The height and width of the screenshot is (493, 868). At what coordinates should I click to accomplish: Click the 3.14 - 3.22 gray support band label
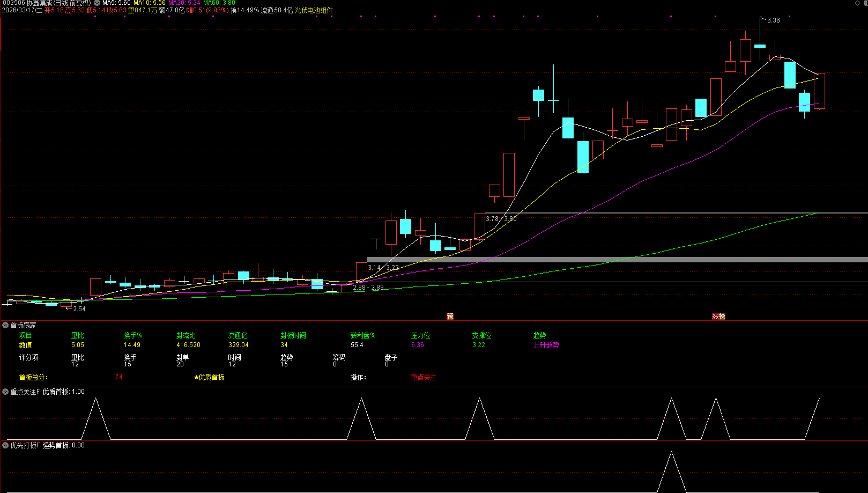tap(383, 268)
